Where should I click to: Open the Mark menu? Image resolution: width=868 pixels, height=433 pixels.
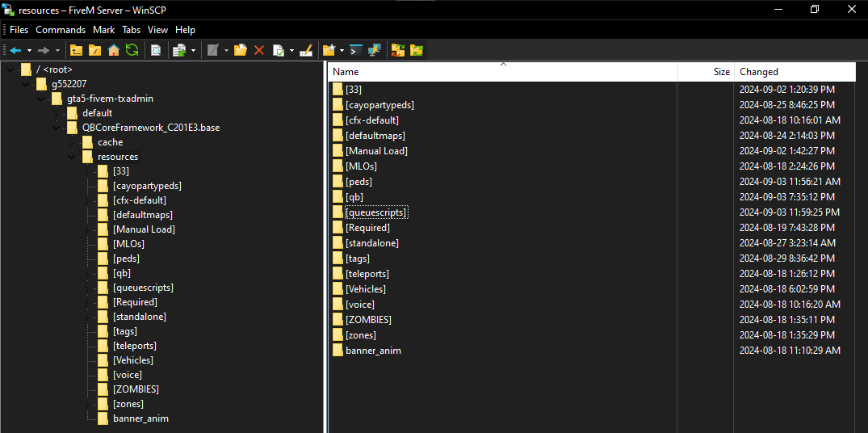point(104,30)
